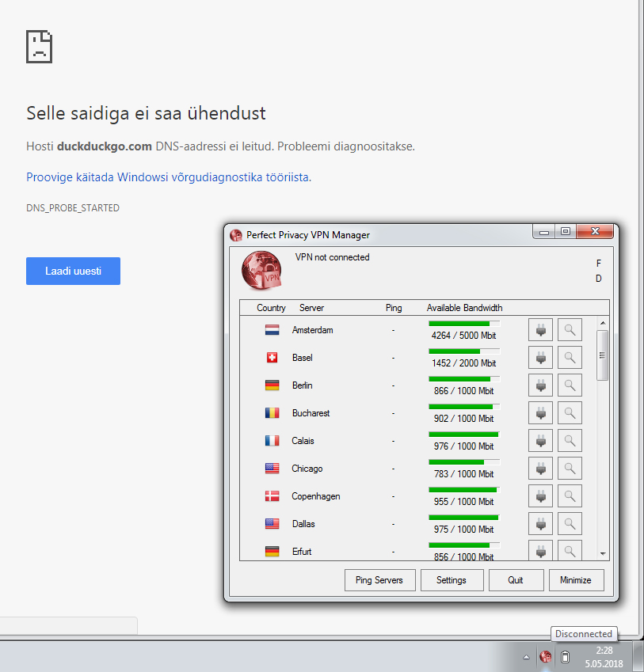Click the battery icon in system tray
644x672 pixels.
tap(565, 656)
